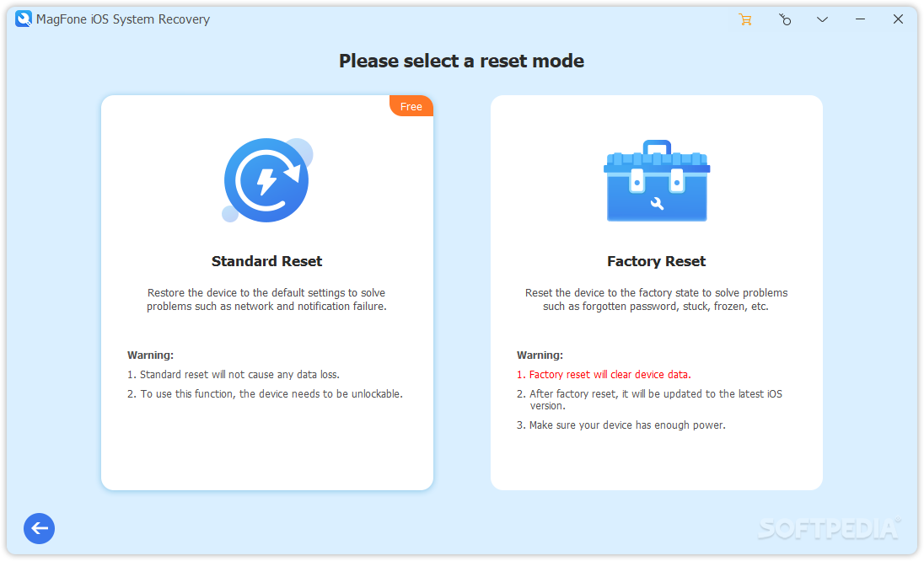Close the MagFone iOS System Recovery window

[x=898, y=19]
